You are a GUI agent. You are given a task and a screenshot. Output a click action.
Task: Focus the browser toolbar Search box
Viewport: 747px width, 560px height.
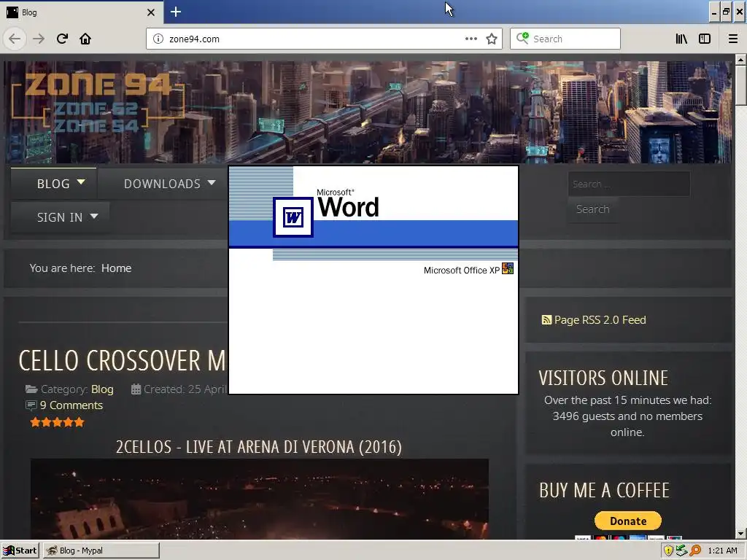point(565,39)
